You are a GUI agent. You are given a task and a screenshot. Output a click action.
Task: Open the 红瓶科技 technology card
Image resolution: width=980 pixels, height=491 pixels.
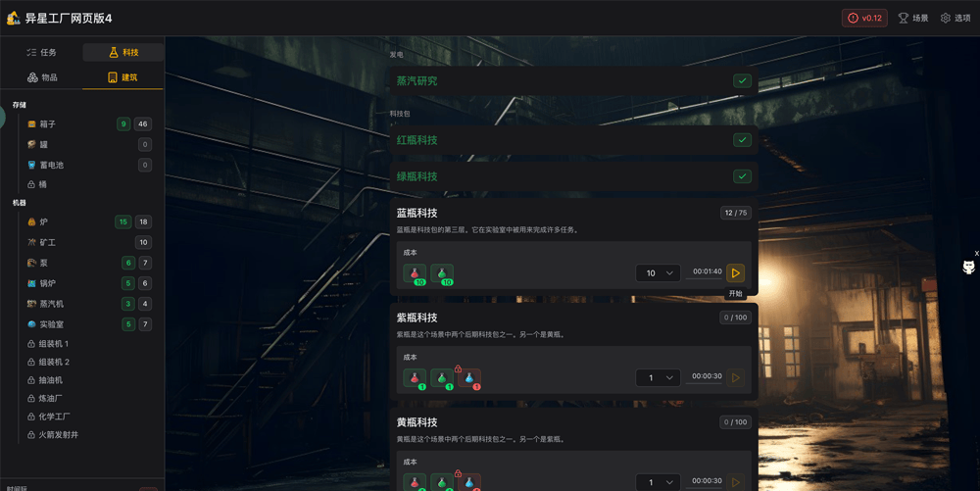coord(573,140)
